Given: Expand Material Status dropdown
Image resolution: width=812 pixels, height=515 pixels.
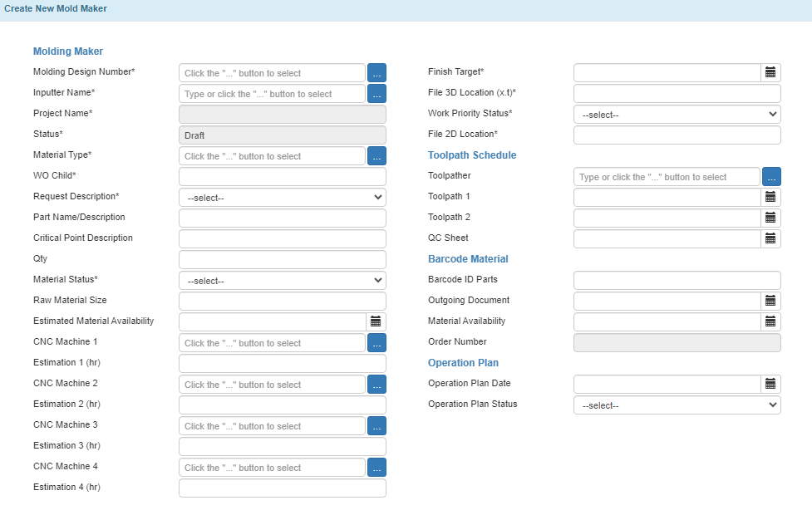Looking at the screenshot, I should (x=283, y=281).
